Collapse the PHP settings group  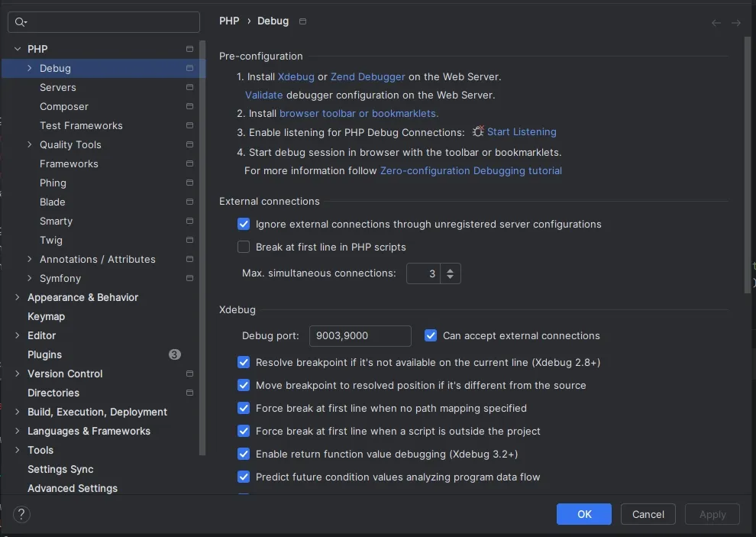pyautogui.click(x=18, y=49)
